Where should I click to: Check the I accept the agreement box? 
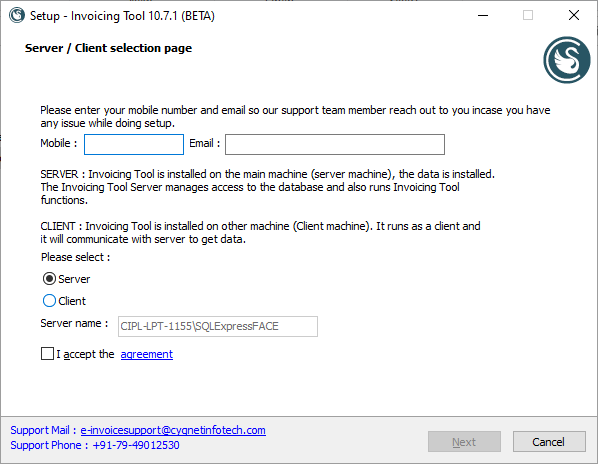pyautogui.click(x=47, y=353)
